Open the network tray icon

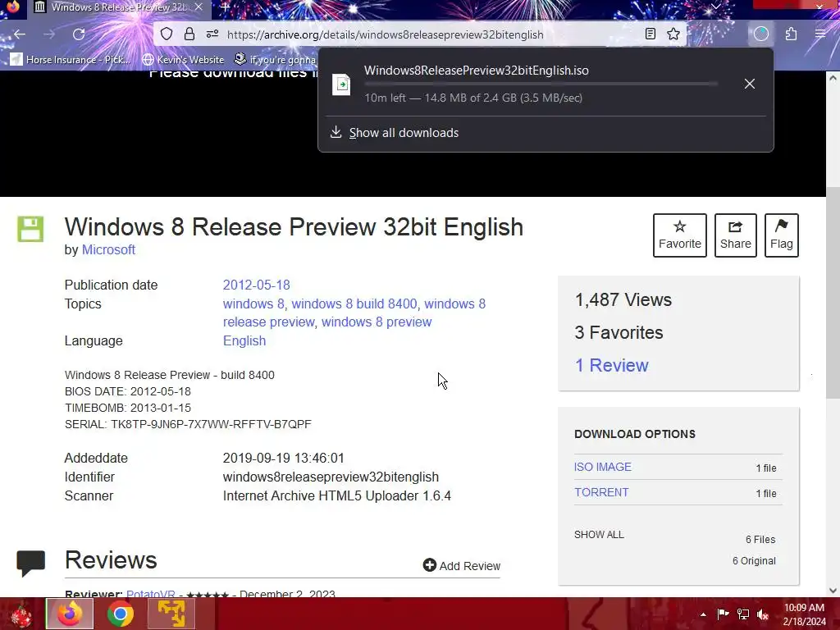[x=743, y=614]
